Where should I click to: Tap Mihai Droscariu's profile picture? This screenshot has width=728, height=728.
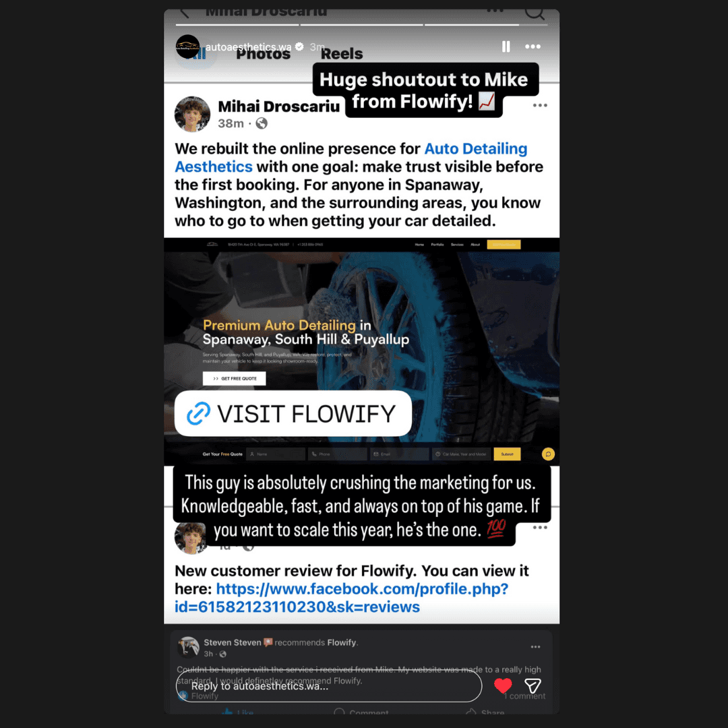click(x=192, y=114)
